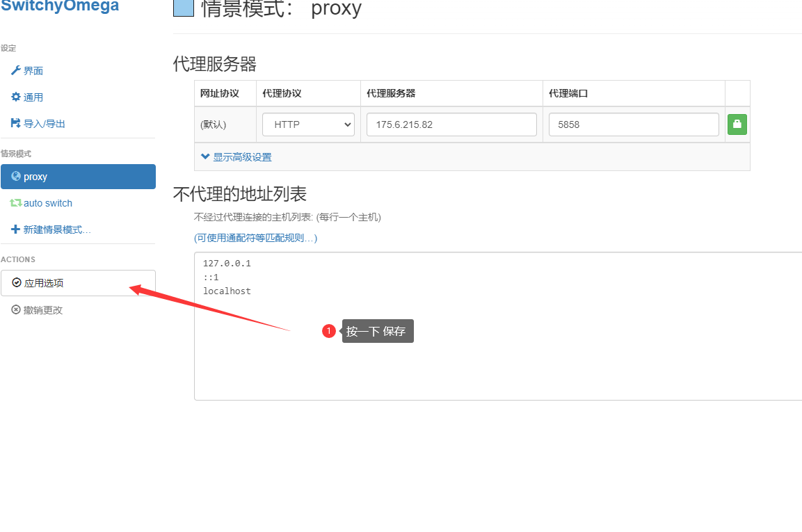Image resolution: width=802 pixels, height=532 pixels.
Task: Select the proxy profile in sidebar
Action: pyautogui.click(x=79, y=177)
